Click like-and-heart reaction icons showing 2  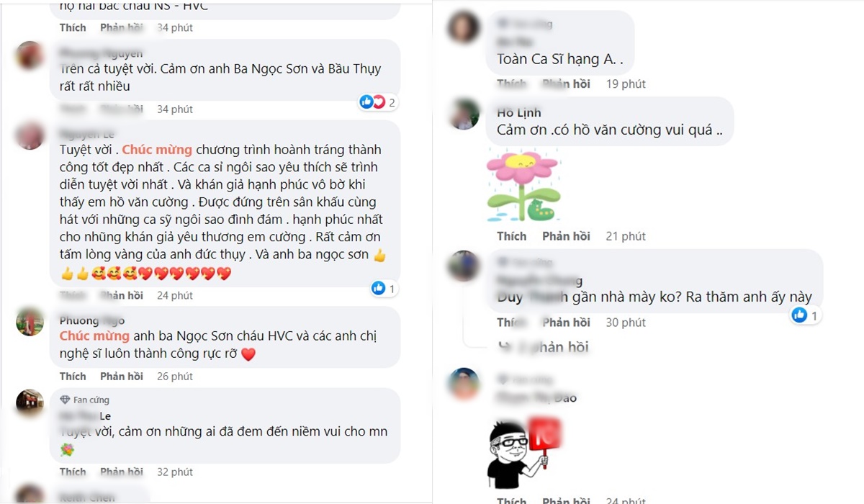[372, 102]
